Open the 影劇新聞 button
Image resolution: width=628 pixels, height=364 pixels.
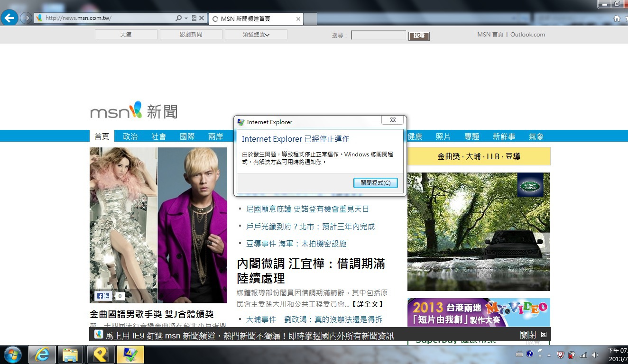pyautogui.click(x=191, y=35)
